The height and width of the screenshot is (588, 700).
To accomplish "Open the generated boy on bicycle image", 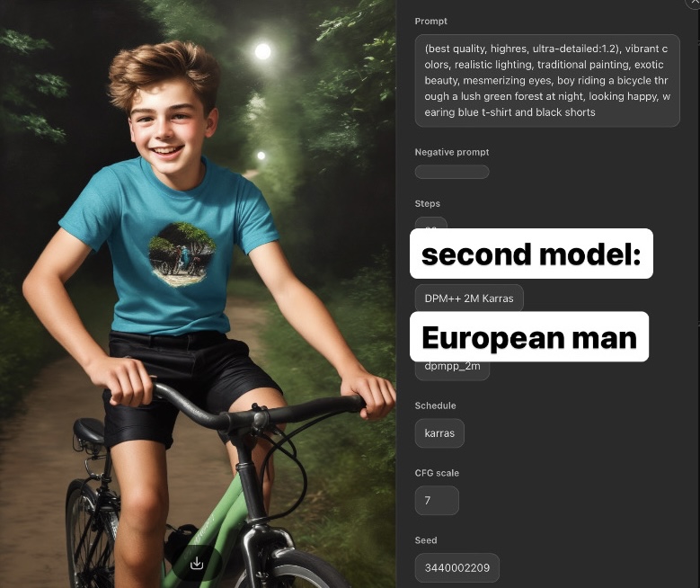I will (x=198, y=294).
